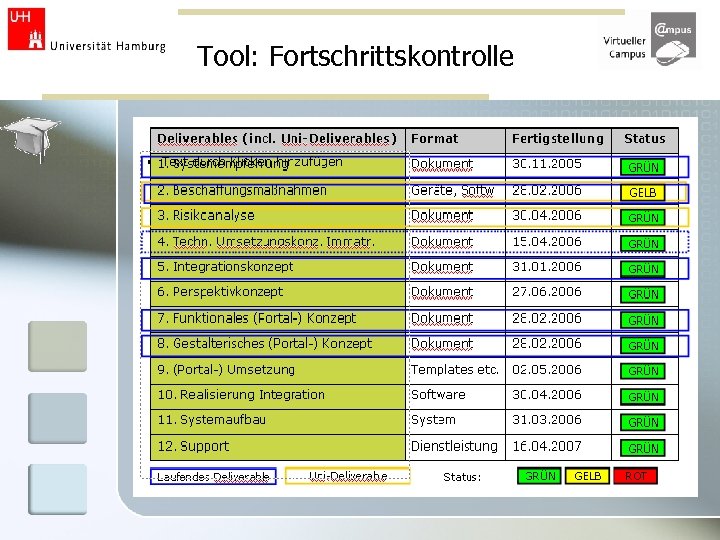Click the Templates etc. format cell
The width and height of the screenshot is (720, 540).
455,371
